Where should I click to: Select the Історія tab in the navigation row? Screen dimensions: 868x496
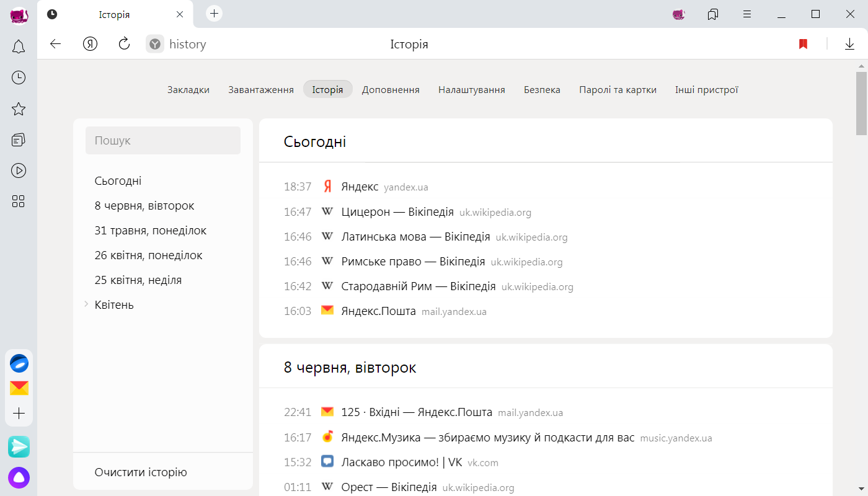pyautogui.click(x=328, y=90)
